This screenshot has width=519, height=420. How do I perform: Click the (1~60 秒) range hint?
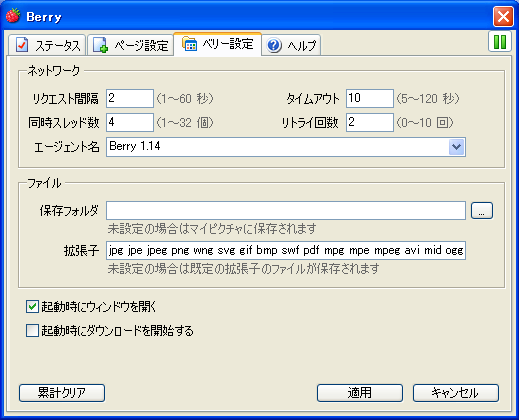point(185,99)
